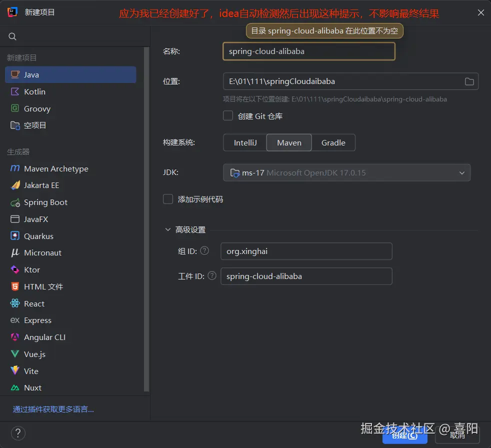Select Gradle as build system

(333, 143)
